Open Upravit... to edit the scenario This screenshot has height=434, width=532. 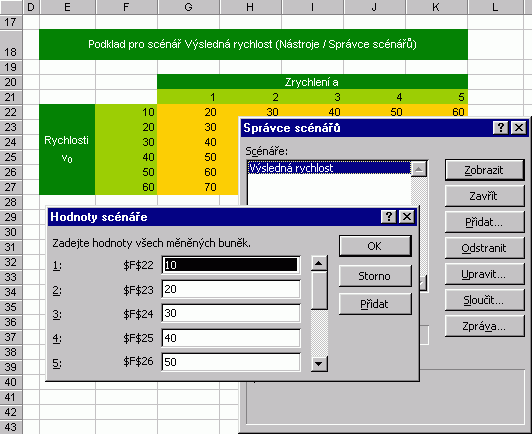[484, 274]
